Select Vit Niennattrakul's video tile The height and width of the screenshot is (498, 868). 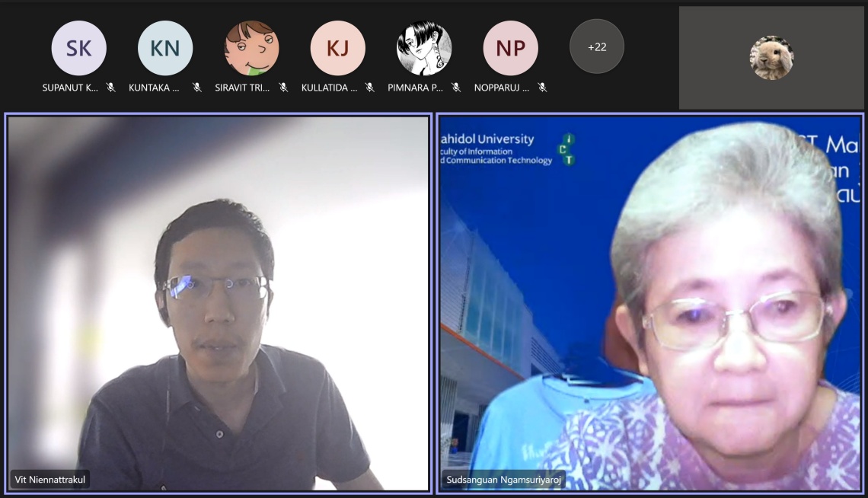(x=219, y=303)
